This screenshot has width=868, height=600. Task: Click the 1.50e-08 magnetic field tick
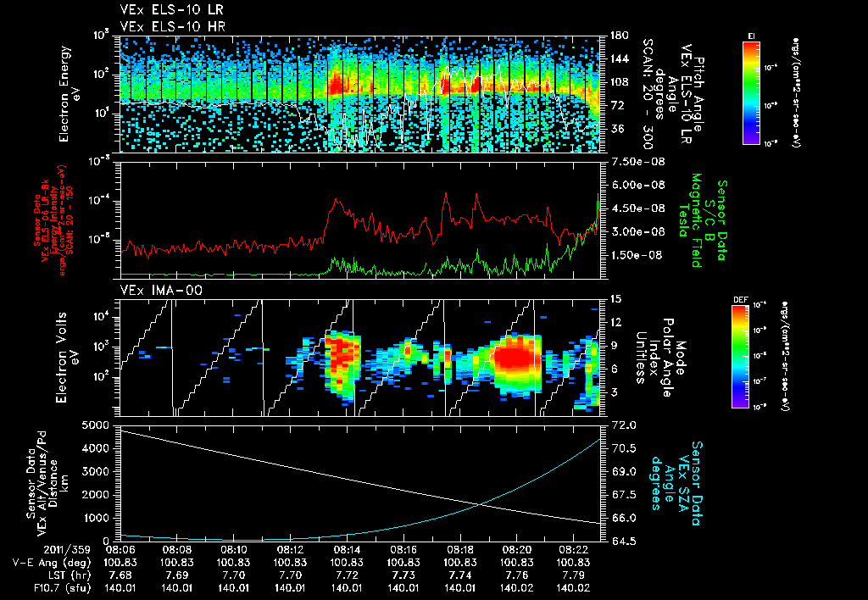click(x=637, y=255)
